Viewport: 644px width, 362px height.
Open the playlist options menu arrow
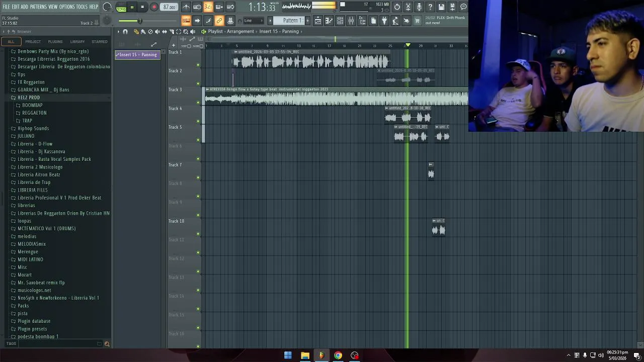coord(118,31)
